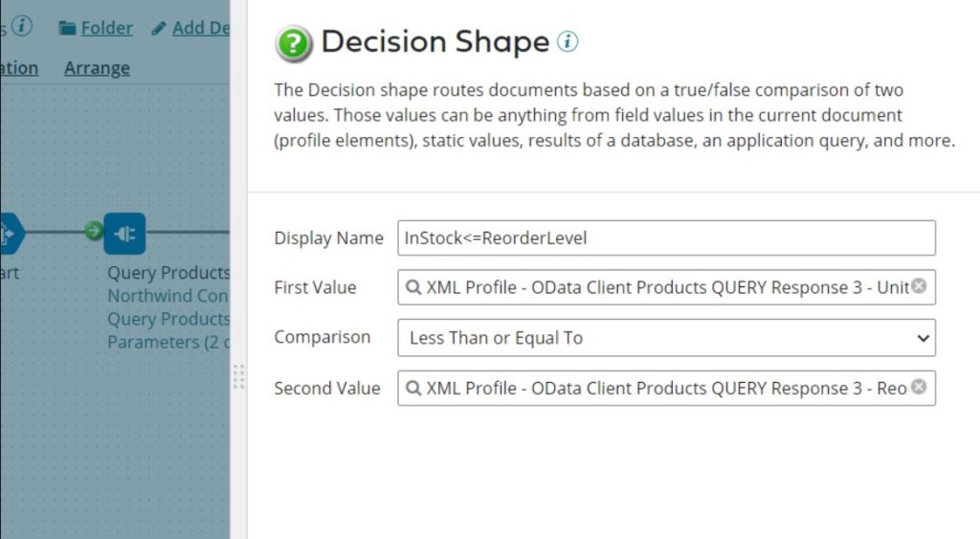The image size is (980, 539).
Task: Open the Second Value XML Profile selector
Action: click(x=660, y=389)
